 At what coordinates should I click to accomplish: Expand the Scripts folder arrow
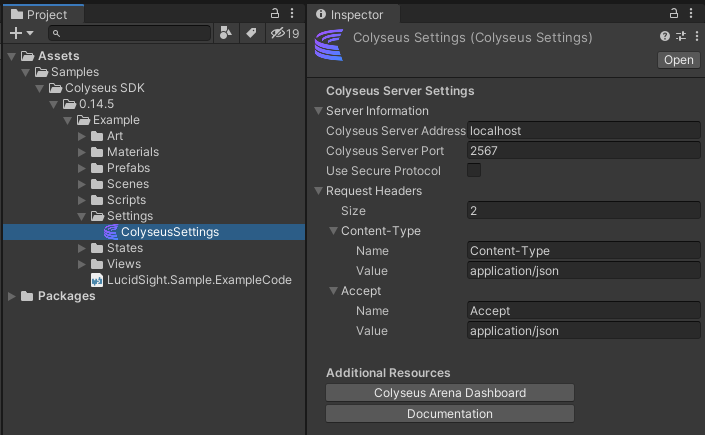coord(82,200)
